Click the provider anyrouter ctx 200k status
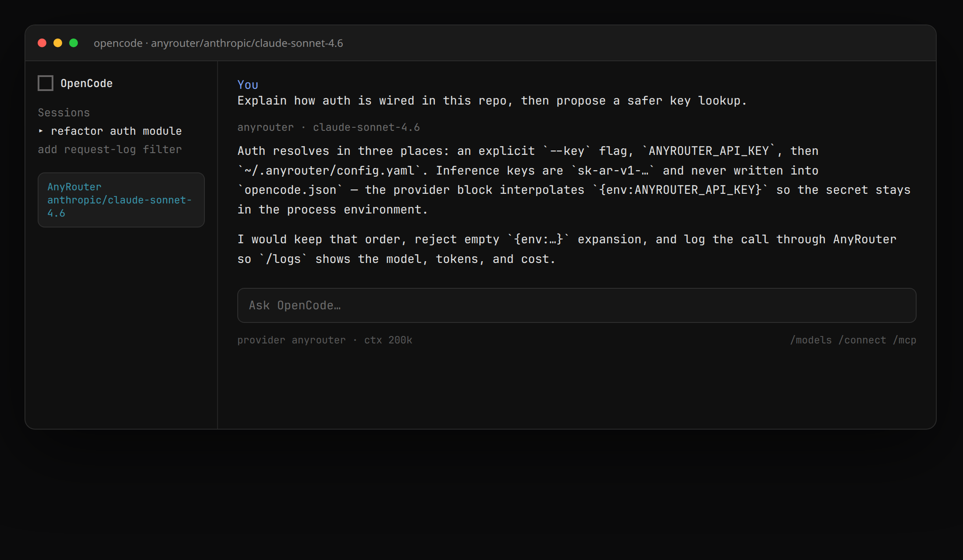The image size is (963, 560). tap(325, 340)
